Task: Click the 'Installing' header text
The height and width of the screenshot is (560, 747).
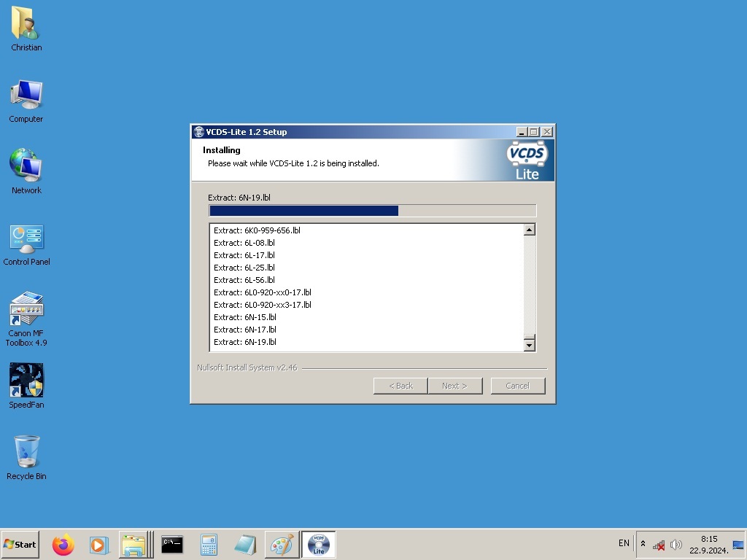Action: [222, 150]
